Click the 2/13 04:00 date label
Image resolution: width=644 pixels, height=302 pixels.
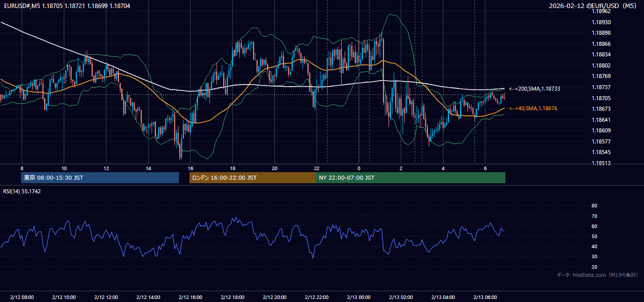point(443,297)
